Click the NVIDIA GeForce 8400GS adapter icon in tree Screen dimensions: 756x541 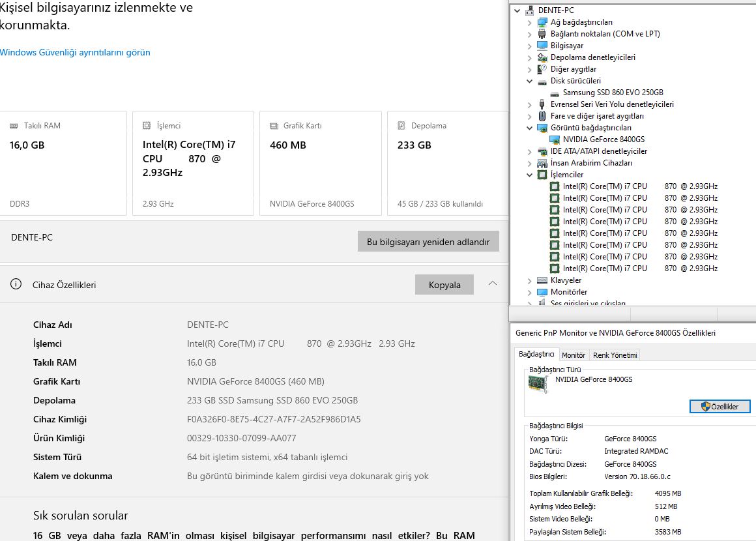coord(555,139)
